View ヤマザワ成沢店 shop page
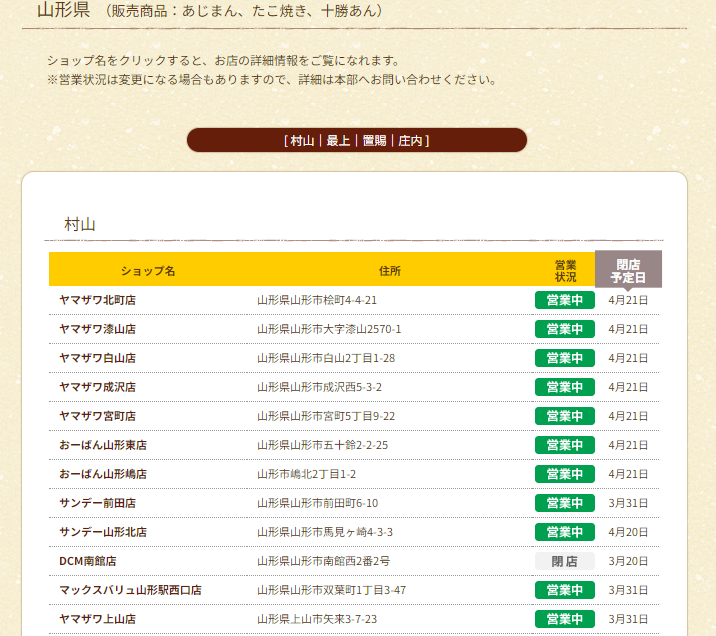716x636 pixels. (x=97, y=387)
